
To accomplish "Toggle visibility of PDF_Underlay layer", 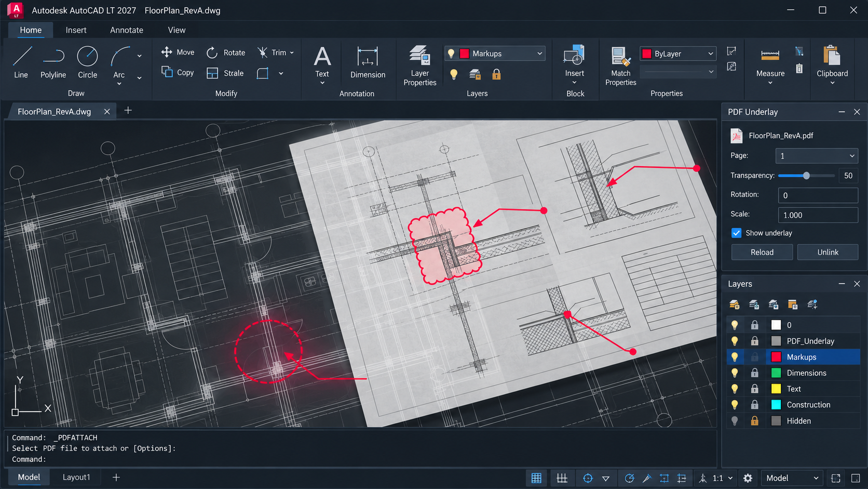I will click(735, 341).
